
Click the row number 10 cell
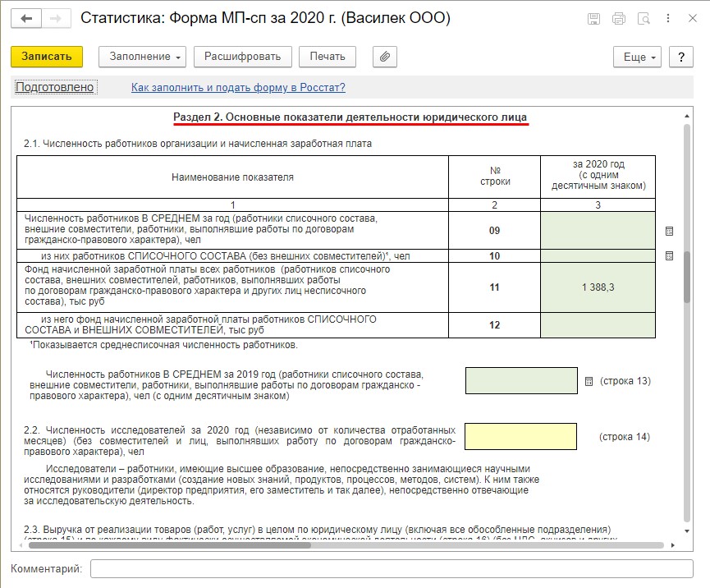coord(494,256)
